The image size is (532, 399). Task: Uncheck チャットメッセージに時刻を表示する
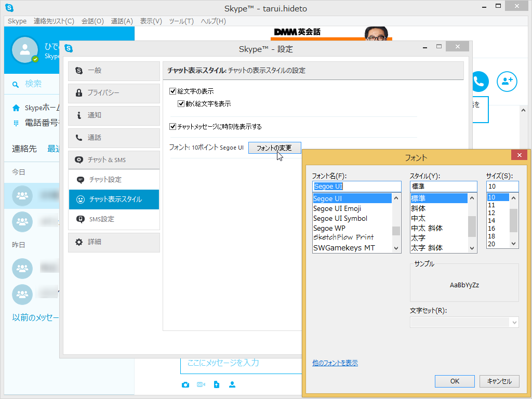(x=171, y=126)
